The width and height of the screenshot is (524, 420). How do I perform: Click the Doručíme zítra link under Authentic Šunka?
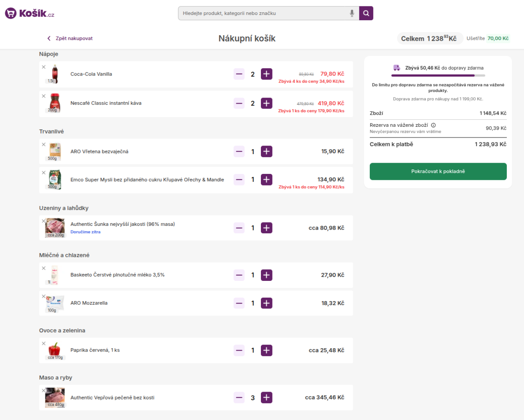85,232
